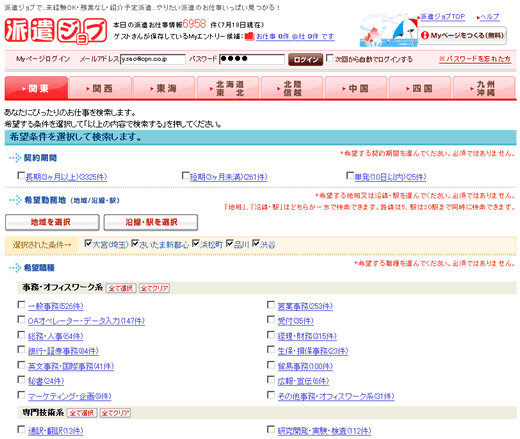The image size is (520, 439).
Task: Switch to the 北陸 信越 tab
Action: [292, 88]
